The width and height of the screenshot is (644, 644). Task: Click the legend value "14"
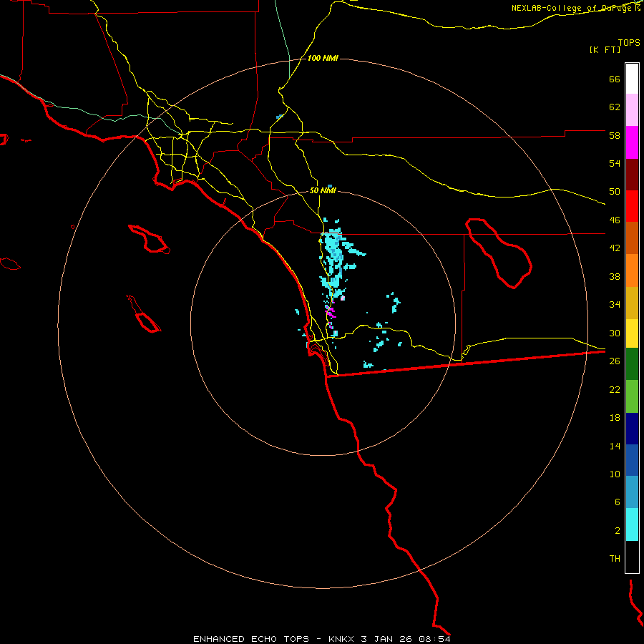[615, 446]
